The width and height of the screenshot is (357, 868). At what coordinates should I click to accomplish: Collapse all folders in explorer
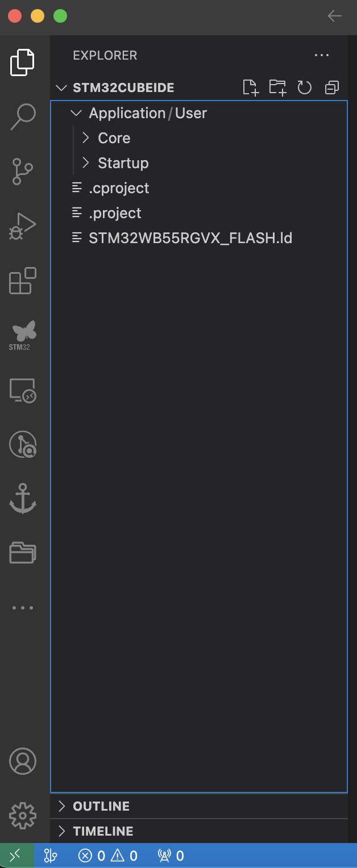[332, 87]
